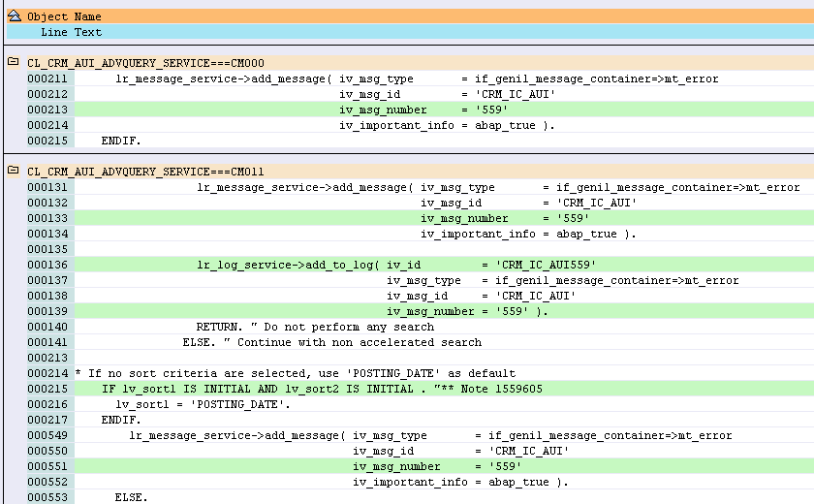This screenshot has width=814, height=504.
Task: Select line 000215 mentioning Note 1559605
Action: pyautogui.click(x=444, y=389)
